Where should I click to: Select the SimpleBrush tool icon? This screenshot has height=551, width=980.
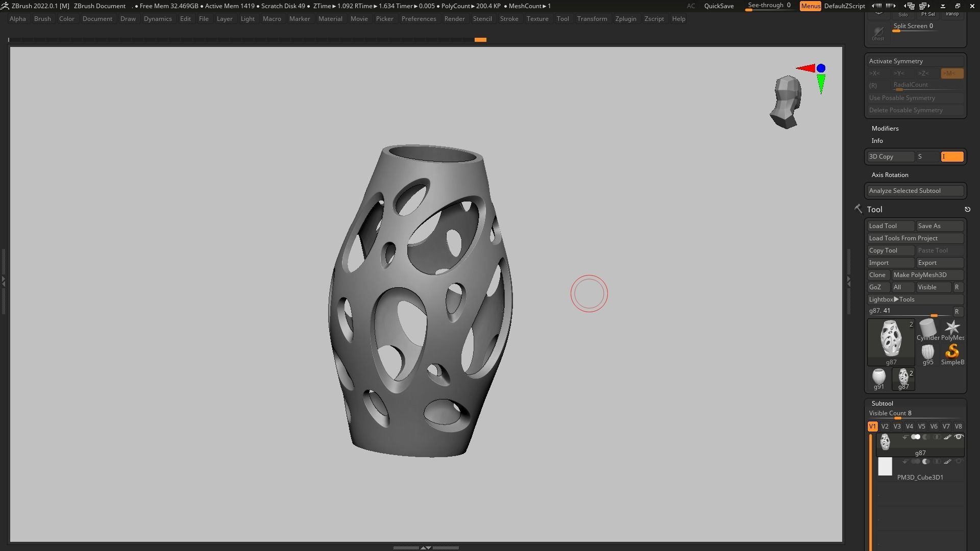click(x=952, y=355)
